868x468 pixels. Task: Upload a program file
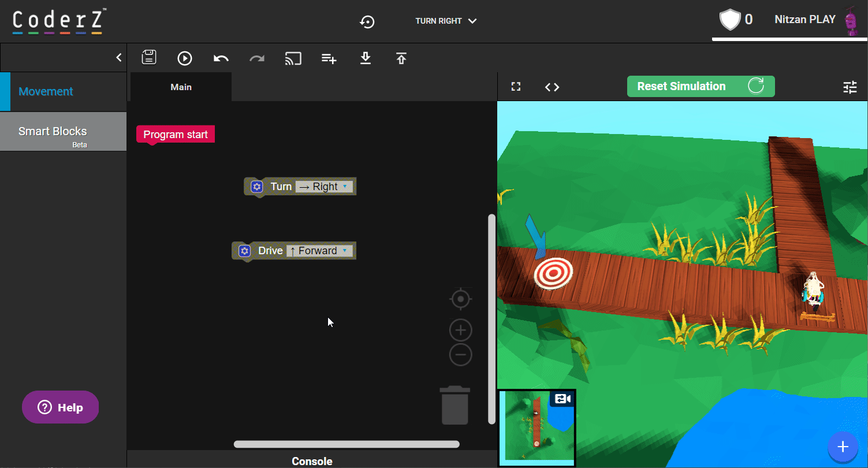[x=401, y=58]
